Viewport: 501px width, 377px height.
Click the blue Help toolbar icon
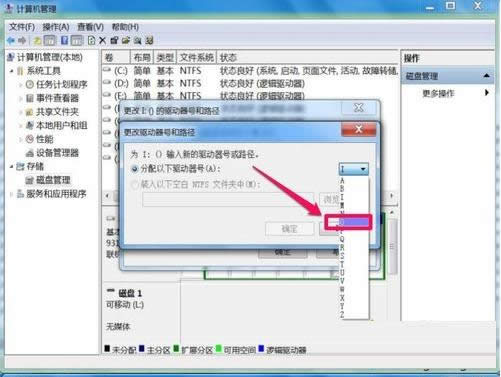click(64, 41)
